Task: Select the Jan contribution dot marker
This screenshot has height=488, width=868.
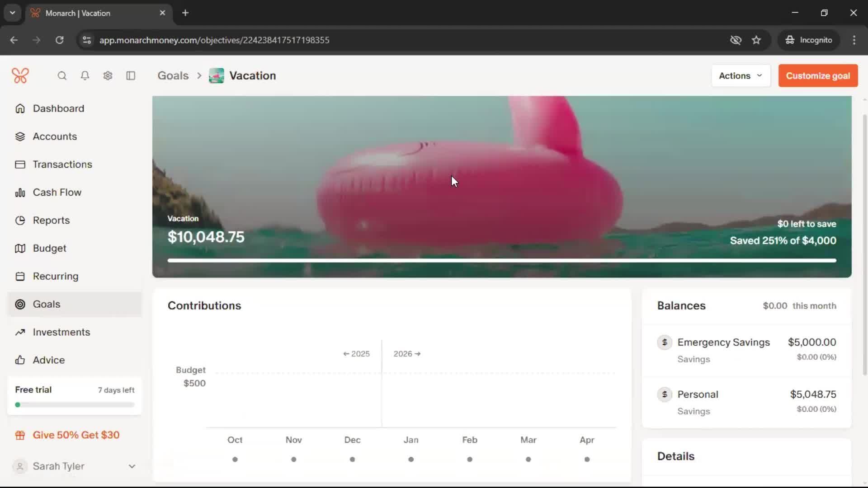Action: pos(411,460)
